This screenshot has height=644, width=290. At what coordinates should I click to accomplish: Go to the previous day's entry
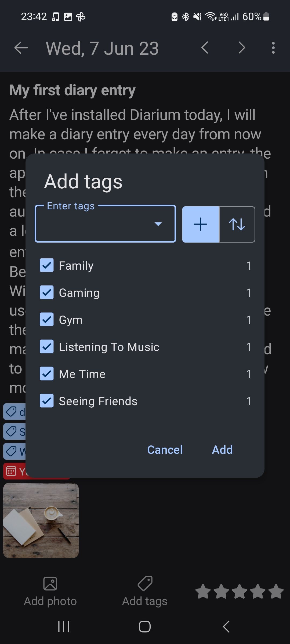click(x=205, y=48)
